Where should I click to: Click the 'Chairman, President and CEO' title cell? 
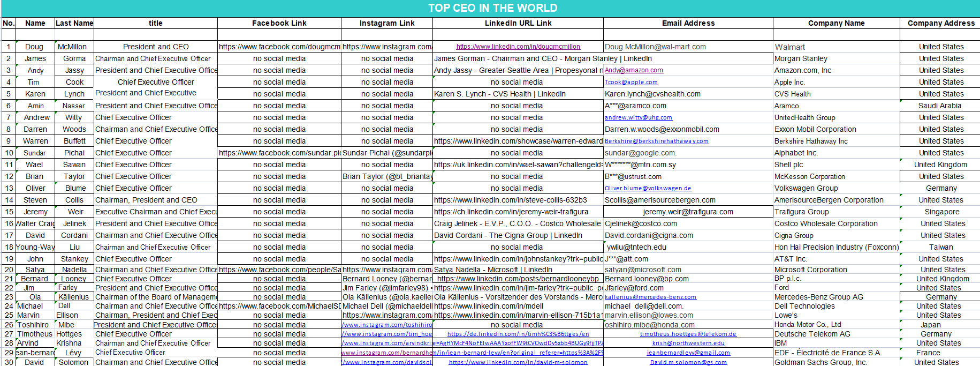coord(156,200)
